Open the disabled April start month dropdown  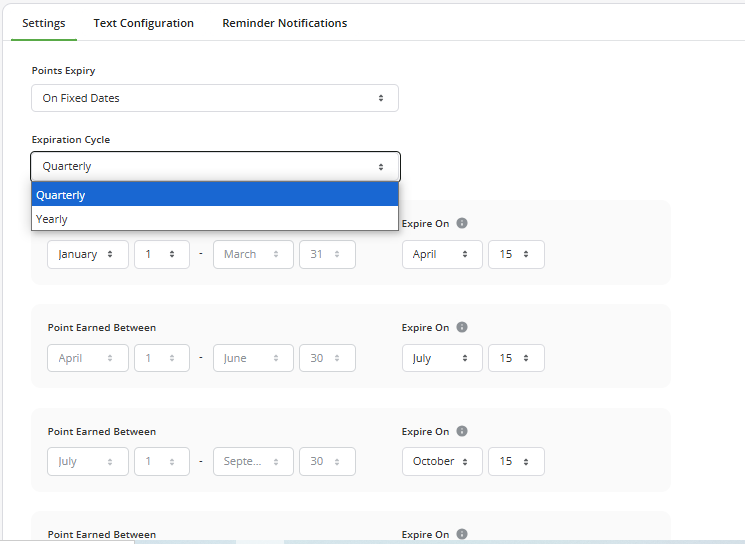coord(88,358)
